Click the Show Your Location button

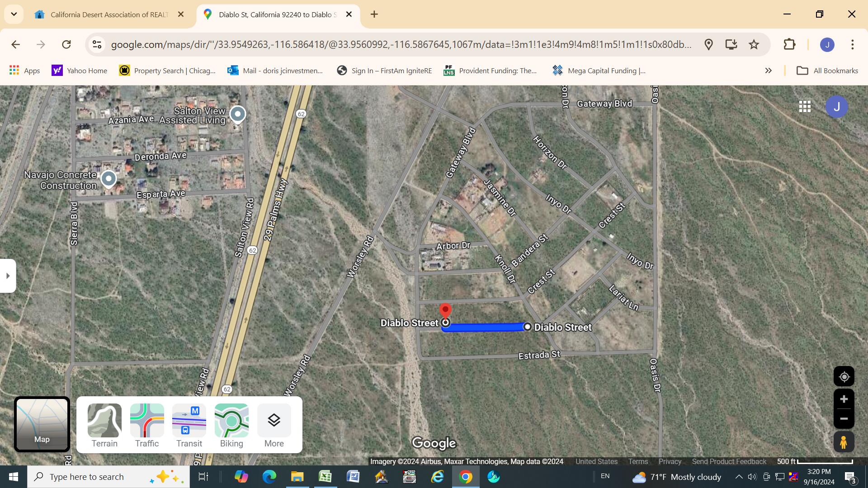click(x=844, y=377)
